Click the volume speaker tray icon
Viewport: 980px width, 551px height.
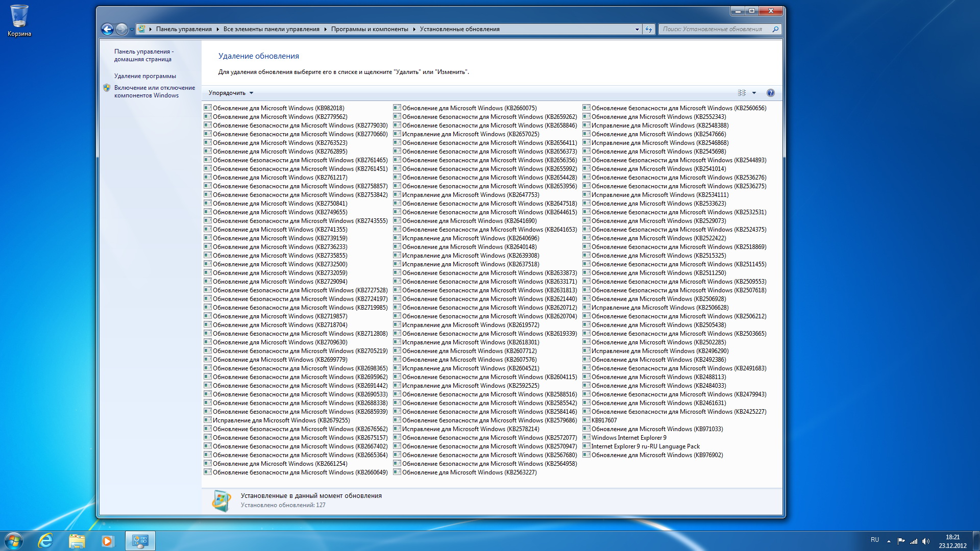(x=926, y=541)
